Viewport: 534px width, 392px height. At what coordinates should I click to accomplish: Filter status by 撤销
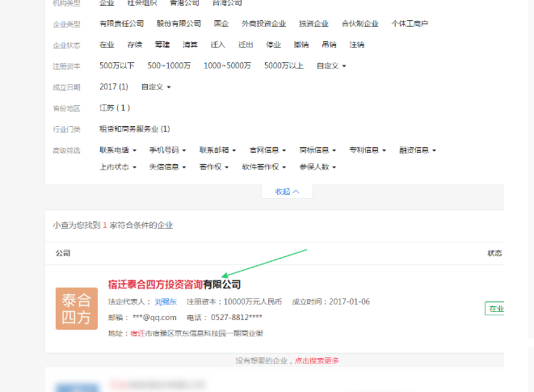click(301, 44)
